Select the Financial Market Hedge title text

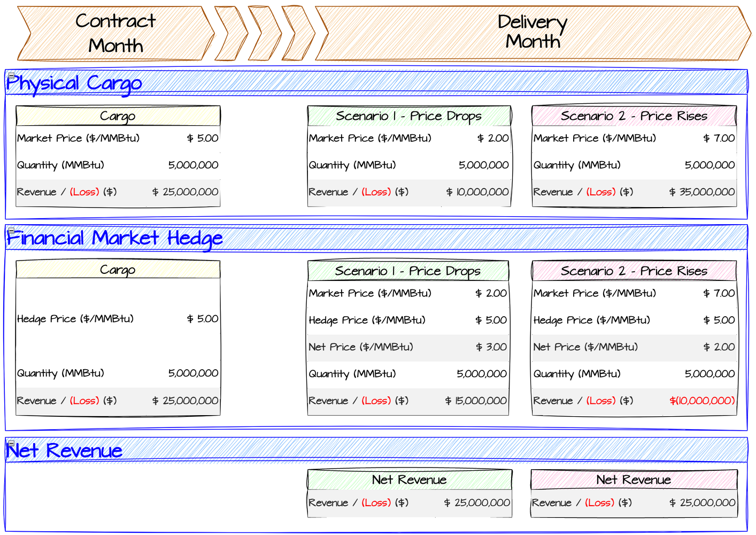(x=115, y=238)
